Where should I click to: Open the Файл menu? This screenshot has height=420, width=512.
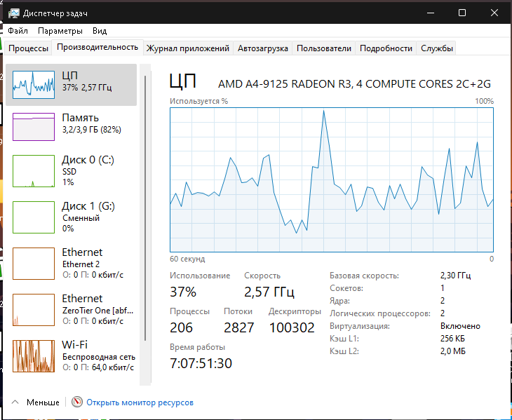(x=18, y=31)
